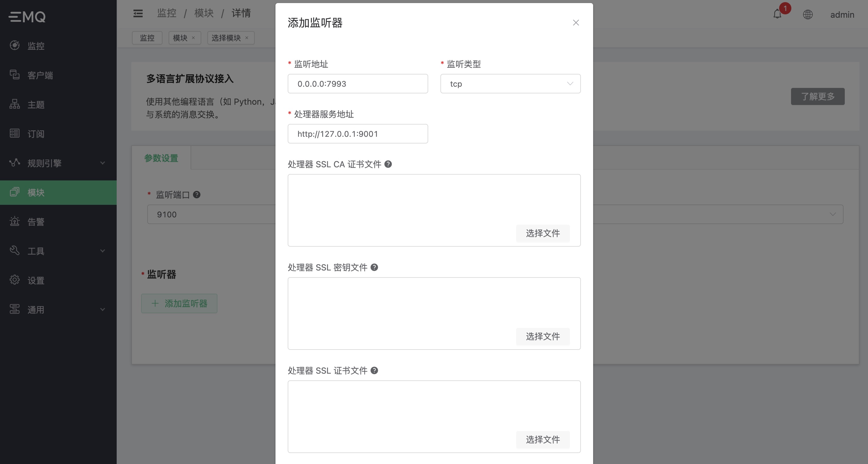Click 选择文件 for SSL CA certificate
Image resolution: width=868 pixels, height=464 pixels.
coord(542,233)
